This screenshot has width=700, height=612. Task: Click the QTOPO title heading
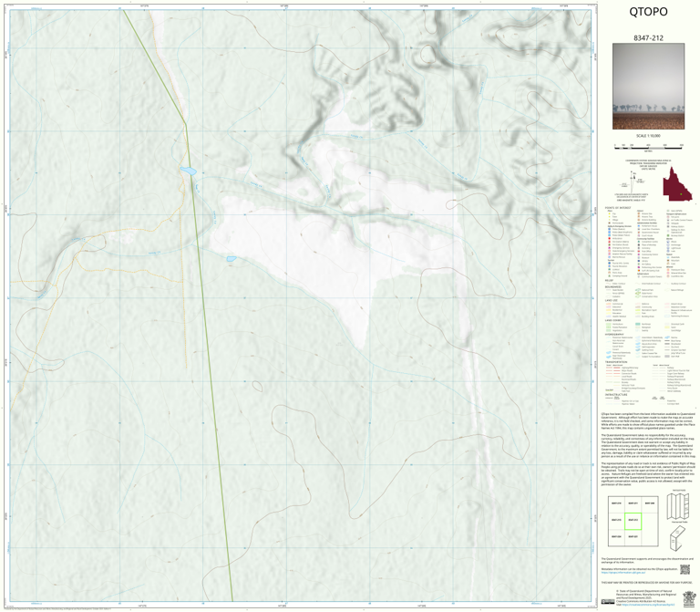648,12
